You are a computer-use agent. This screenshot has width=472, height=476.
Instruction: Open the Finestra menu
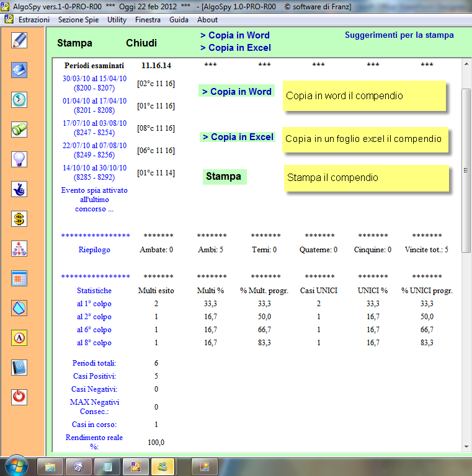click(x=148, y=20)
